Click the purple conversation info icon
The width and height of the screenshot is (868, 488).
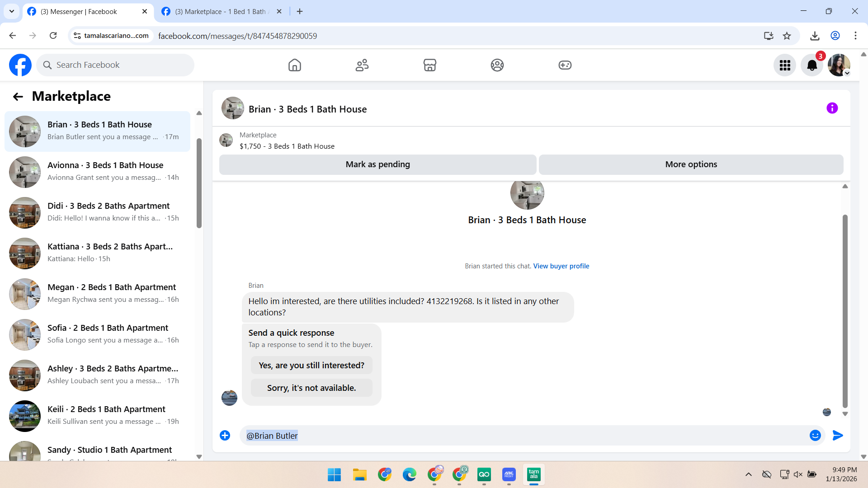tap(832, 108)
